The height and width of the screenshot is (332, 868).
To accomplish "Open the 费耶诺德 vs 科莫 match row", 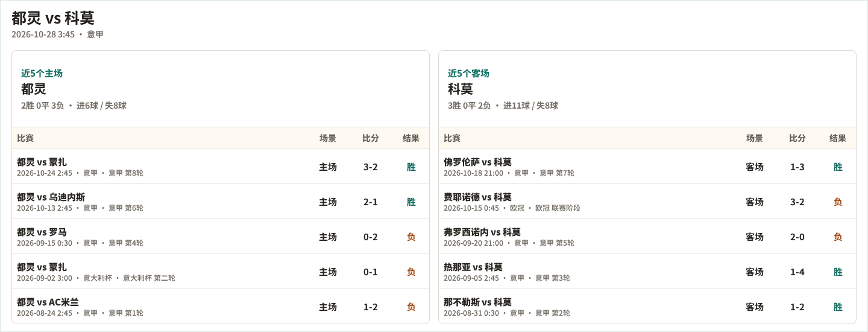I will tap(647, 202).
